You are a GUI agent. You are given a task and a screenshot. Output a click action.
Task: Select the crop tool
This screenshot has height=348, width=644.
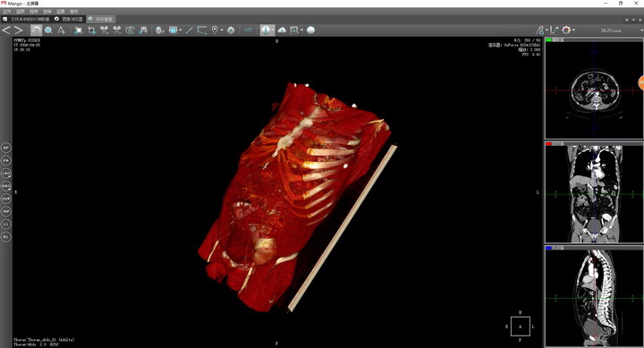[91, 30]
